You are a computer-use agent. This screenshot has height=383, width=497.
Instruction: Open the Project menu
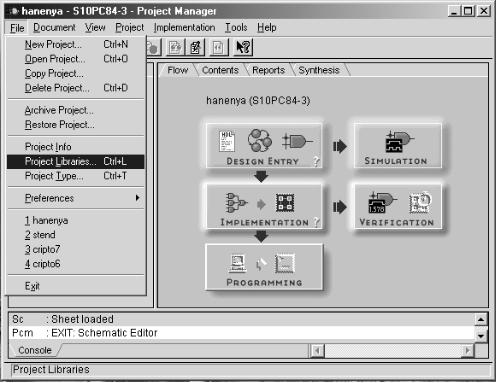130,28
